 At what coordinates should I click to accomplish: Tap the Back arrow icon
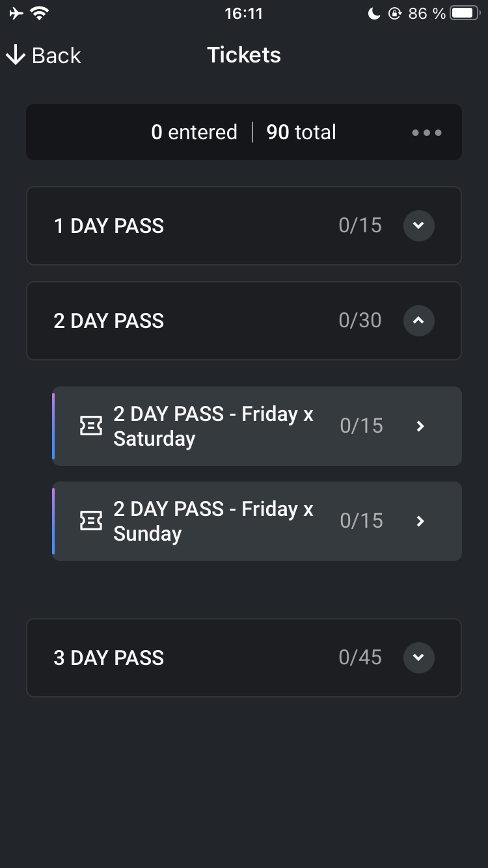(15, 55)
